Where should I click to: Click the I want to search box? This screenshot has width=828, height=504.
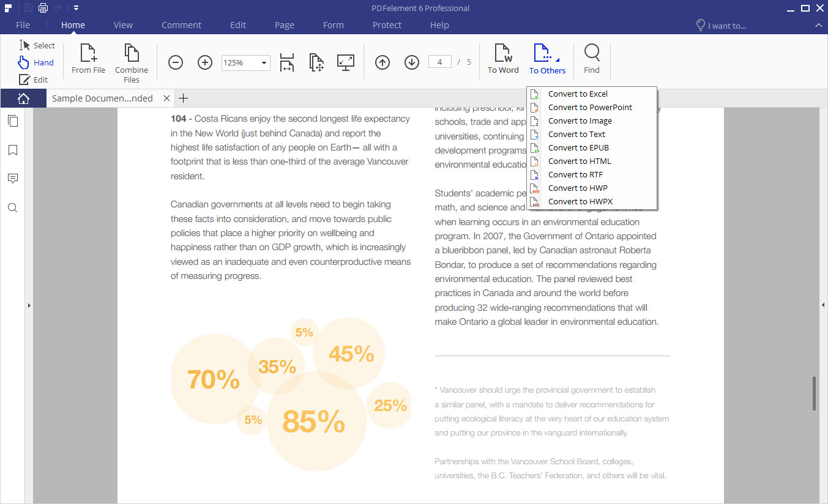click(721, 26)
